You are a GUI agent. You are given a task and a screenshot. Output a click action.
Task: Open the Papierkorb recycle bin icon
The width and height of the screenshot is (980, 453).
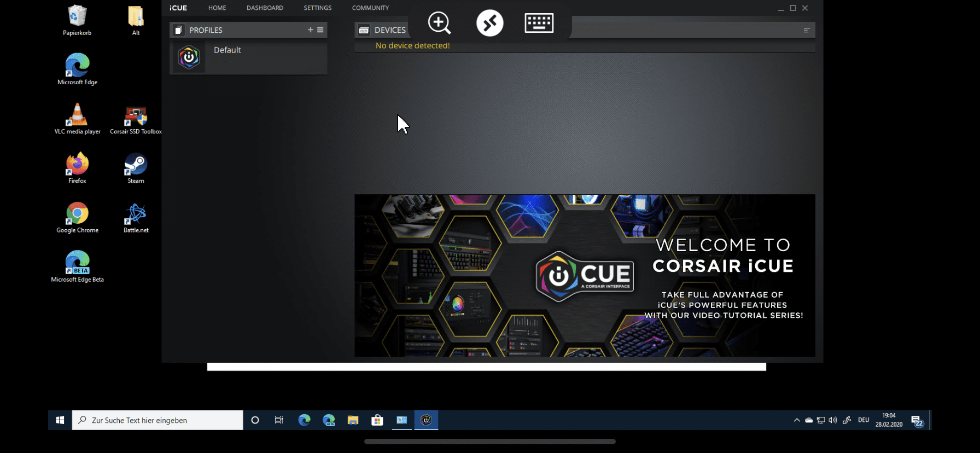click(x=77, y=20)
